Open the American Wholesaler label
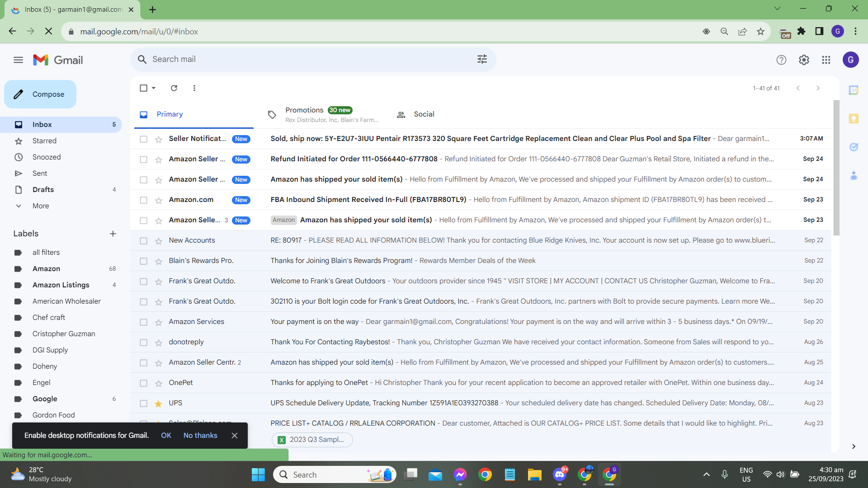This screenshot has height=488, width=868. pos(61,301)
